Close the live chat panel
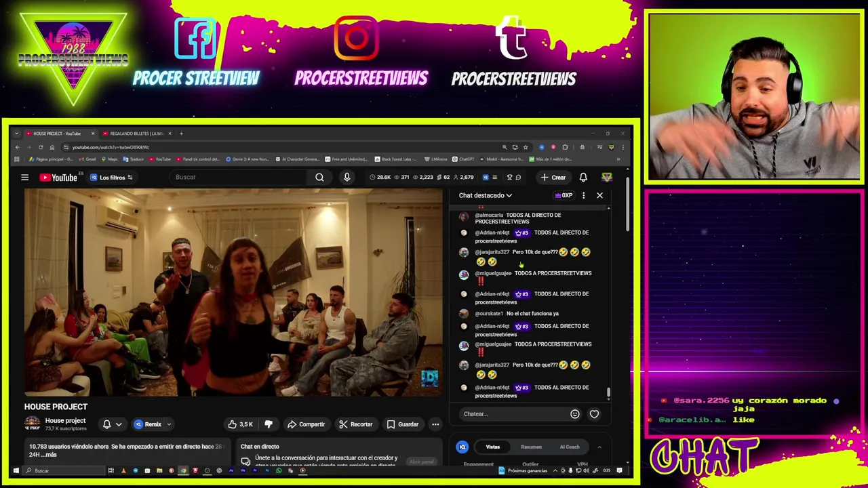 coord(599,195)
